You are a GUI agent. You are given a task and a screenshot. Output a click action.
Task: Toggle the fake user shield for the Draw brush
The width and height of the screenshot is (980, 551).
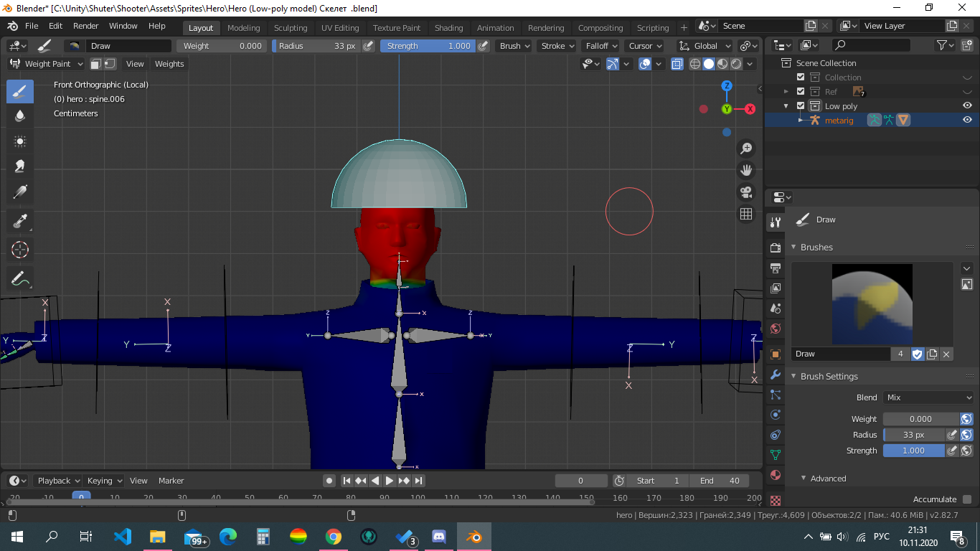(x=918, y=354)
